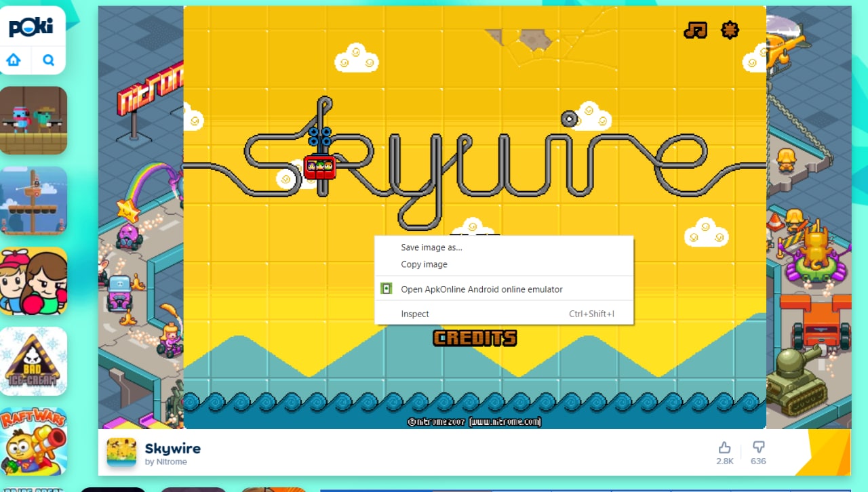This screenshot has width=868, height=492.
Task: Open the game settings gear icon
Action: click(730, 30)
